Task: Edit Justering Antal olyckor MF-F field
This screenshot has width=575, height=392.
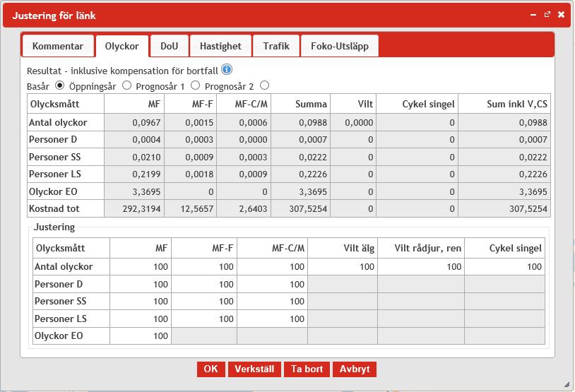Action: coord(204,266)
